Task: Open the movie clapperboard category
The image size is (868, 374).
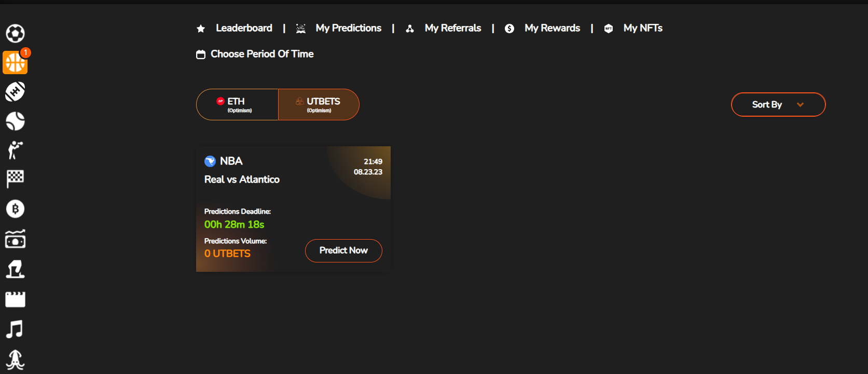Action: (15, 299)
